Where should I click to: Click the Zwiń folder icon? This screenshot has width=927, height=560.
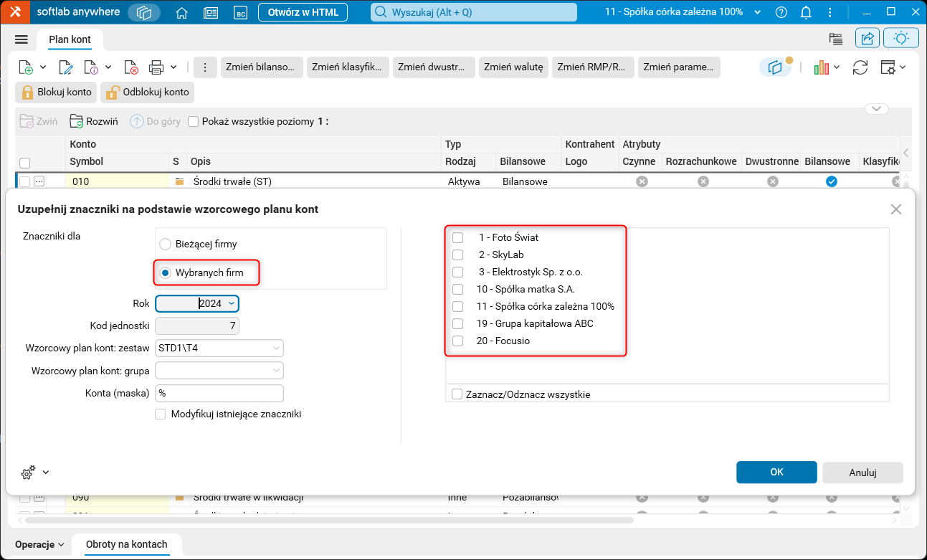coord(27,121)
